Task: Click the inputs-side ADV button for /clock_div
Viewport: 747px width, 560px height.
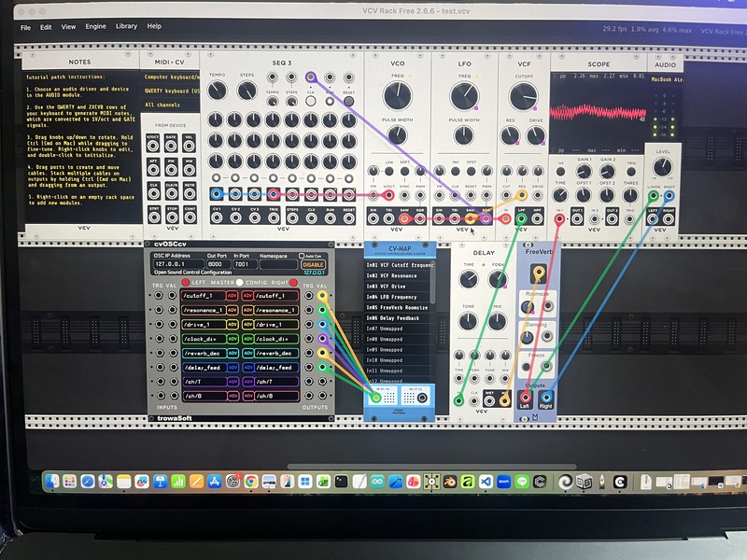Action: coord(233,339)
